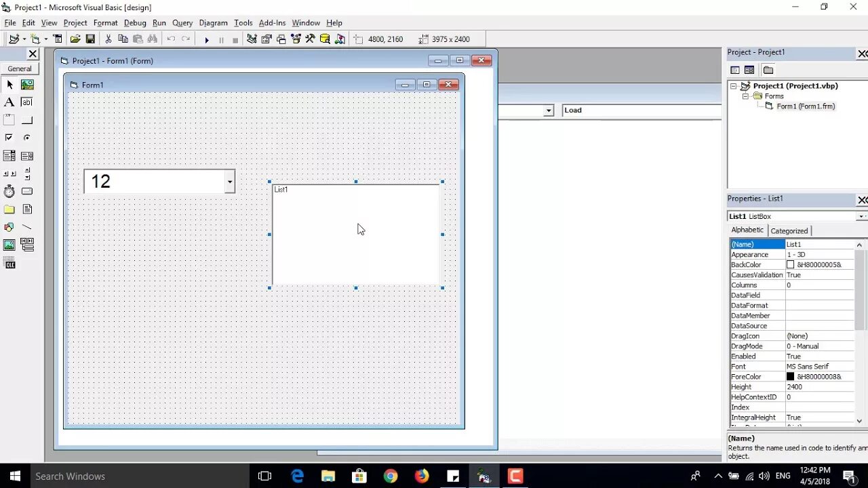Open the combo box dropdown showing 12
Image resolution: width=868 pixels, height=488 pixels.
coord(230,182)
